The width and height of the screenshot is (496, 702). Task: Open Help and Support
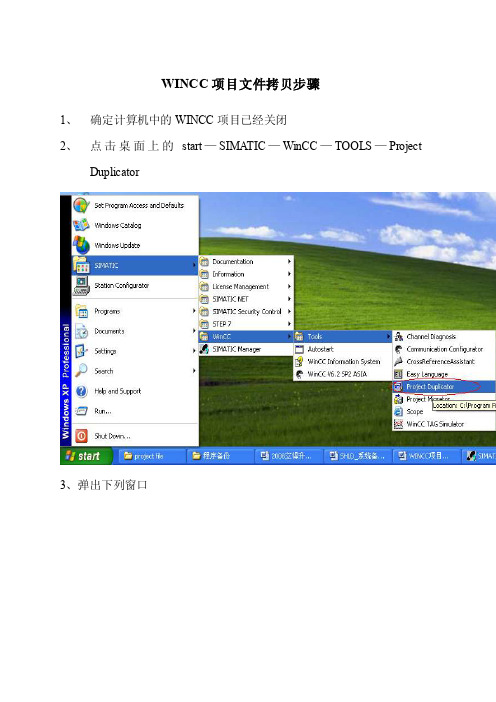pos(135,391)
